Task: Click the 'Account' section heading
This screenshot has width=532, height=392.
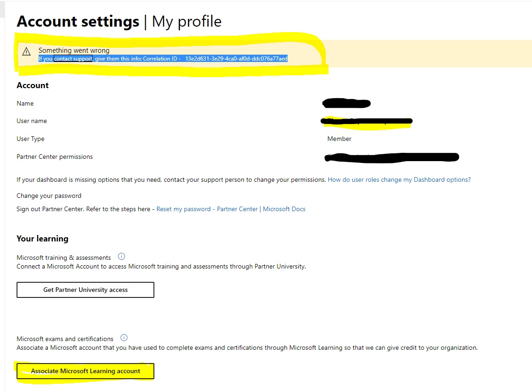Action: [x=33, y=85]
